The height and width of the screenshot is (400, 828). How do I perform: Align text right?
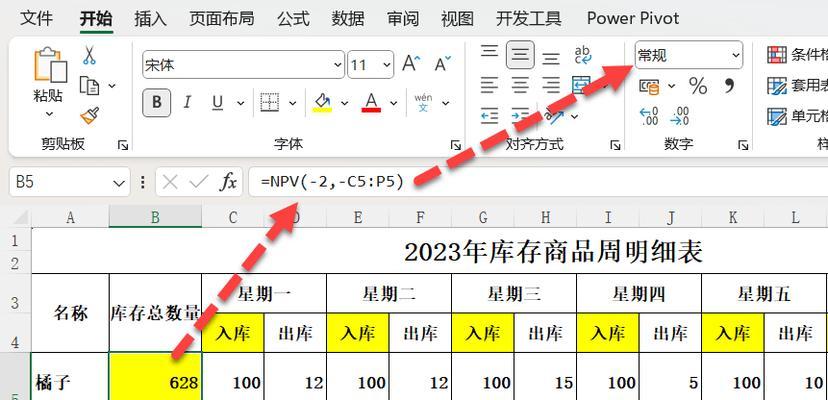click(x=551, y=85)
